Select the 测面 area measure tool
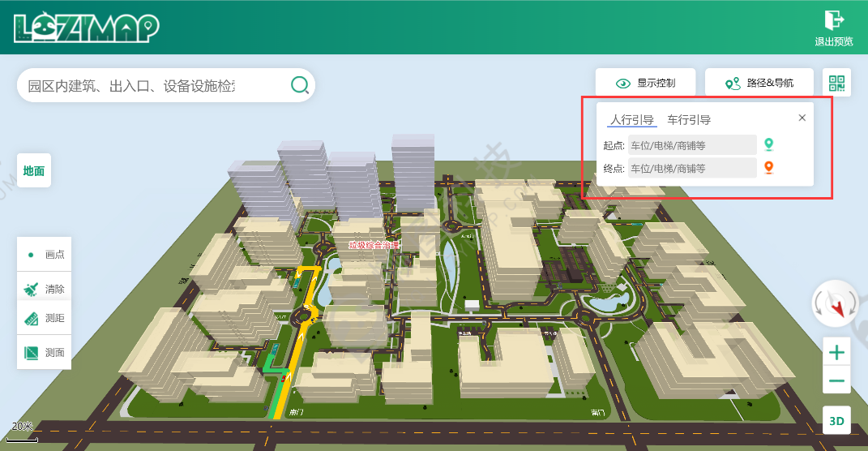The height and width of the screenshot is (451, 868). pos(45,352)
